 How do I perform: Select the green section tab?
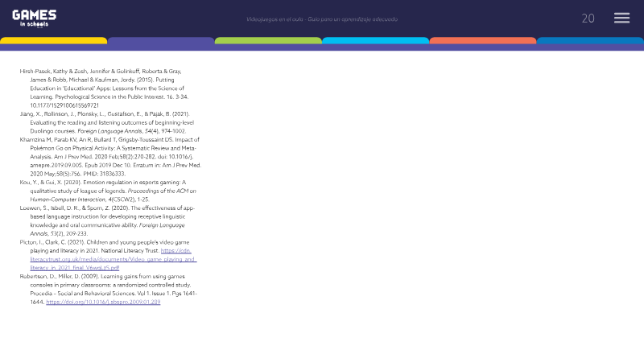pos(268,40)
